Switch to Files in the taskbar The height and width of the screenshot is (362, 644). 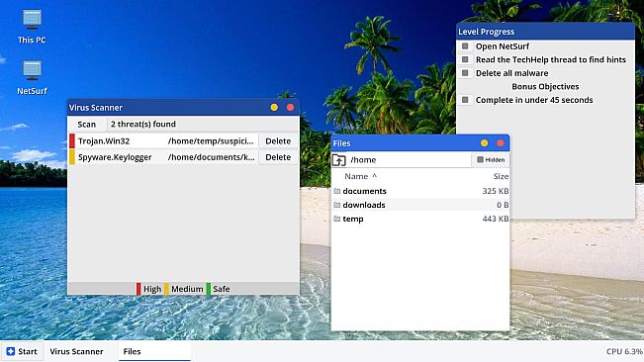point(154,351)
